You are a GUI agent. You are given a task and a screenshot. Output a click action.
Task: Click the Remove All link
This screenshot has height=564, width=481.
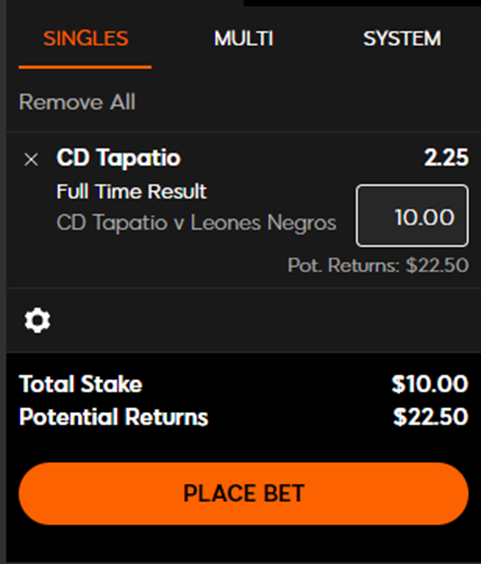[x=77, y=102]
